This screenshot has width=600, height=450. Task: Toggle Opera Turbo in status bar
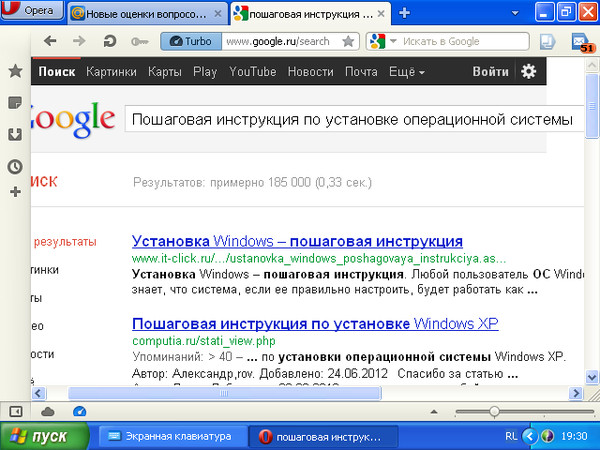79,412
